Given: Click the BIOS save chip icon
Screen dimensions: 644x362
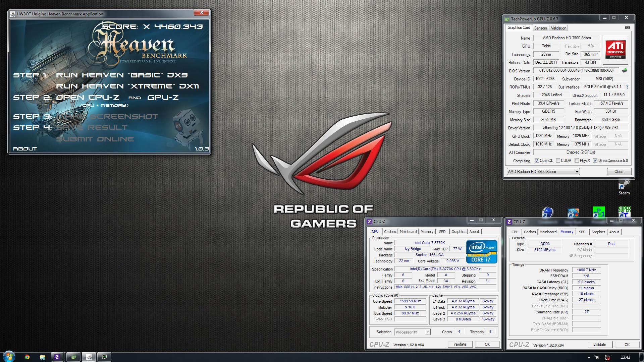Looking at the screenshot, I should pos(624,70).
